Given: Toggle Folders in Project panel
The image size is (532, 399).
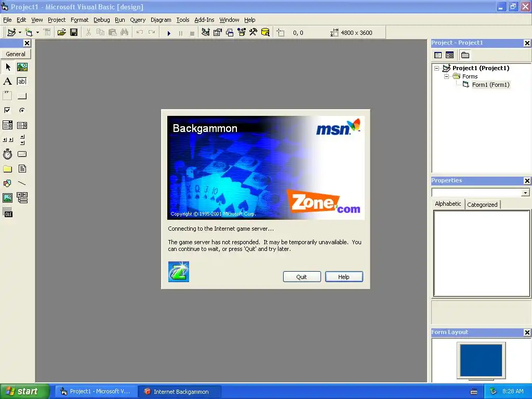Looking at the screenshot, I should (x=465, y=55).
